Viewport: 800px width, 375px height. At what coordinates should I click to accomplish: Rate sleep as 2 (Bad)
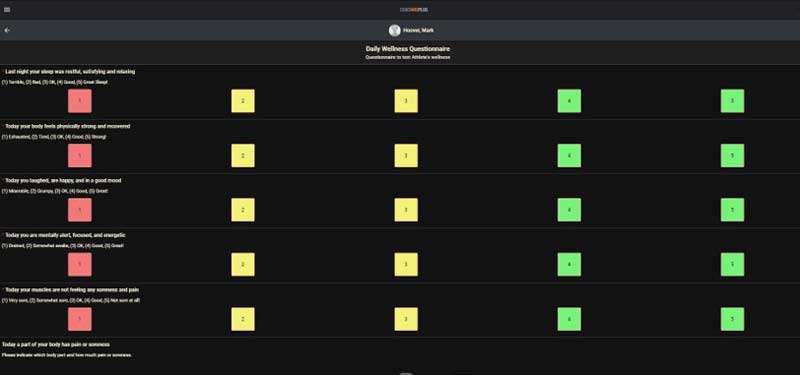(243, 101)
